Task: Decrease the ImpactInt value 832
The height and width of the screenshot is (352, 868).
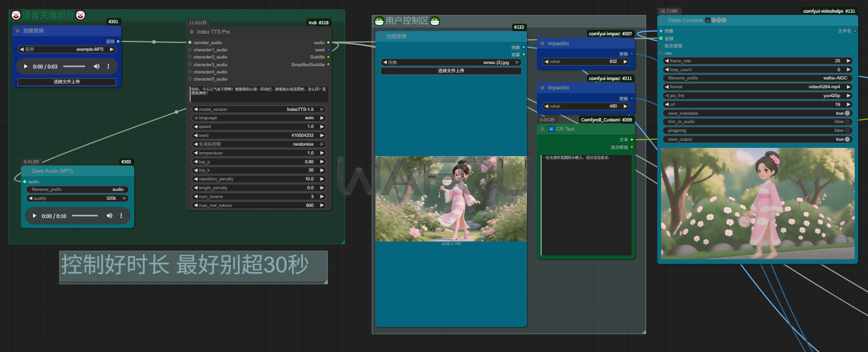Action: click(x=546, y=61)
